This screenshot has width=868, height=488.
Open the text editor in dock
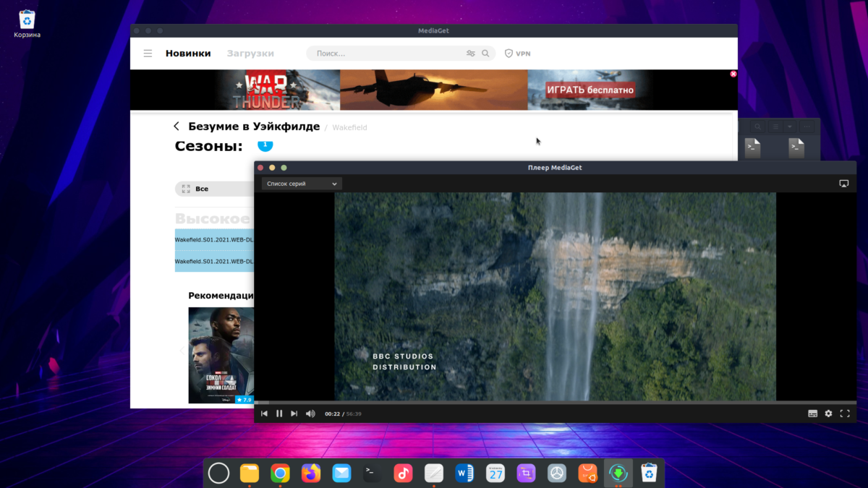[x=434, y=473]
